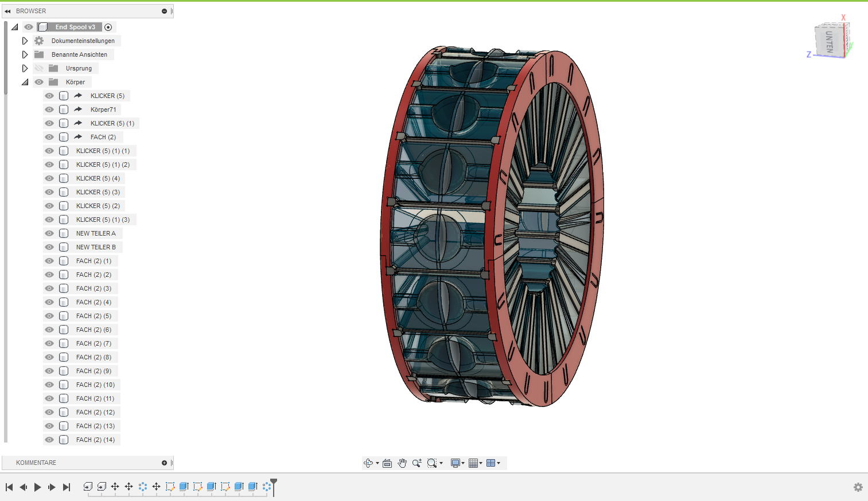Click the folder icon beside Benannte Ansichten
868x501 pixels.
click(x=39, y=54)
